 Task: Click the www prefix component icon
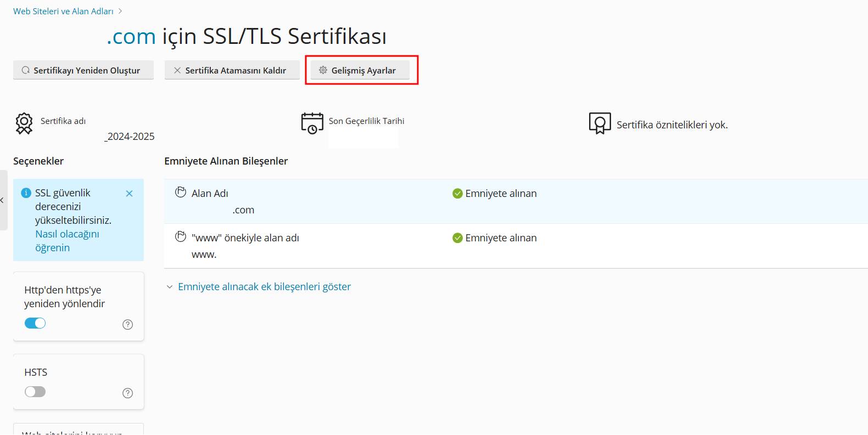[181, 237]
